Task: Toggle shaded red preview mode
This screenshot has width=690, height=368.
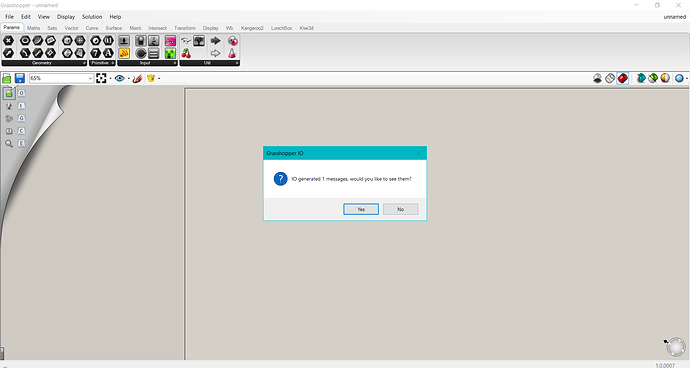Action: click(622, 78)
